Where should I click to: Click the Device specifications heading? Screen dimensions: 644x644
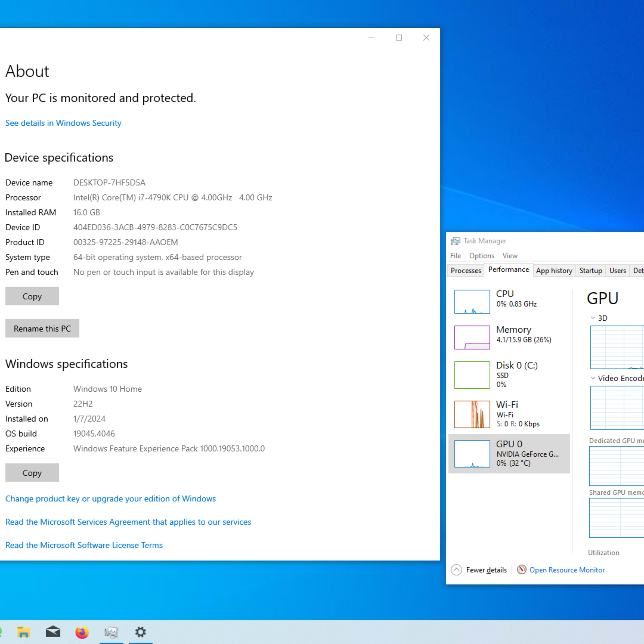click(59, 157)
